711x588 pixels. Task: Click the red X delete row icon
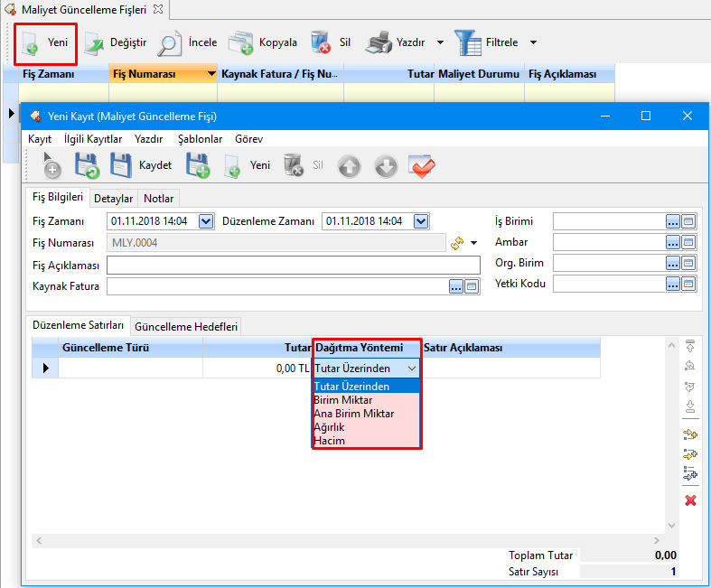click(x=690, y=500)
